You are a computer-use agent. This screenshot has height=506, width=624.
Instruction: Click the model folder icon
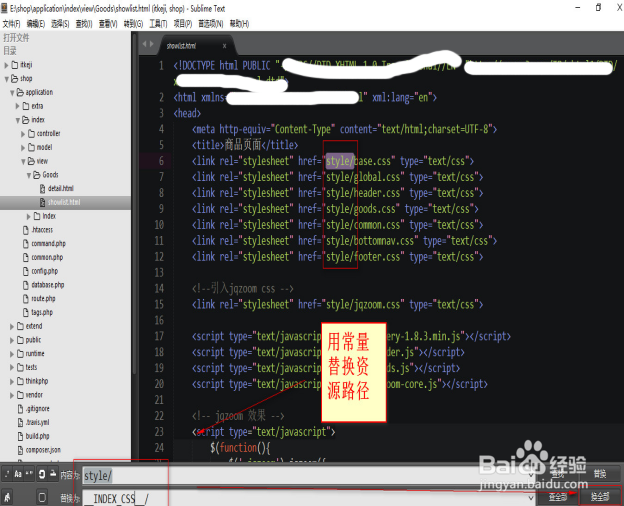pyautogui.click(x=31, y=148)
